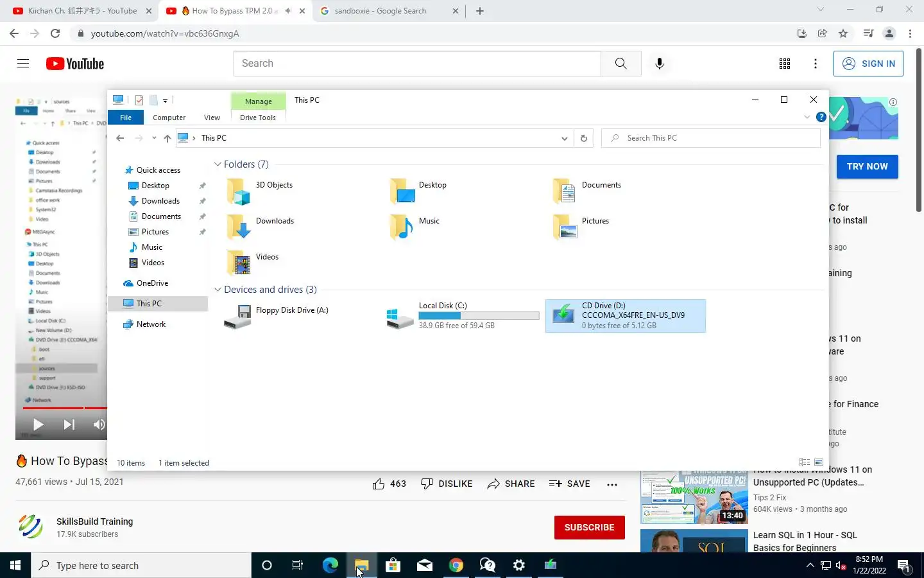Screen dimensions: 924x578
Task: Select the Local Disk (C:) drive
Action: pos(462,316)
